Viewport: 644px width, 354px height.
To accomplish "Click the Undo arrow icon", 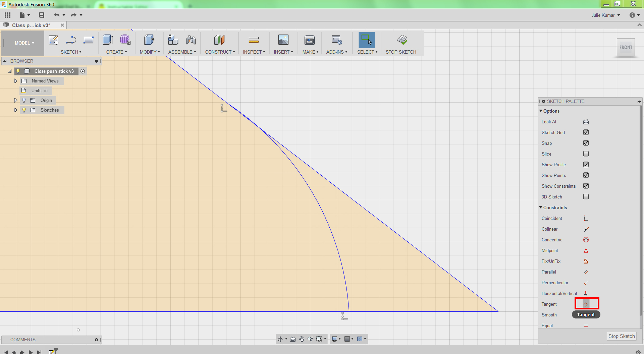I will point(57,15).
